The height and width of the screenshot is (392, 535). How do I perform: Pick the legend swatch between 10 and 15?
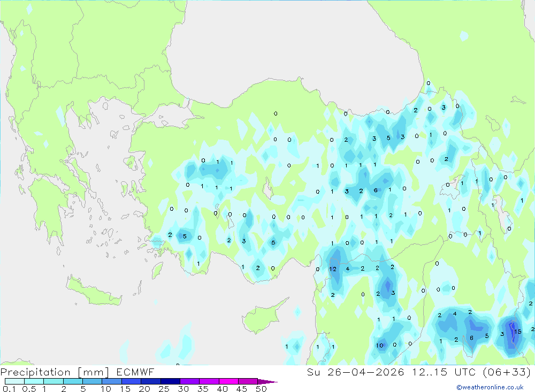[x=112, y=381]
